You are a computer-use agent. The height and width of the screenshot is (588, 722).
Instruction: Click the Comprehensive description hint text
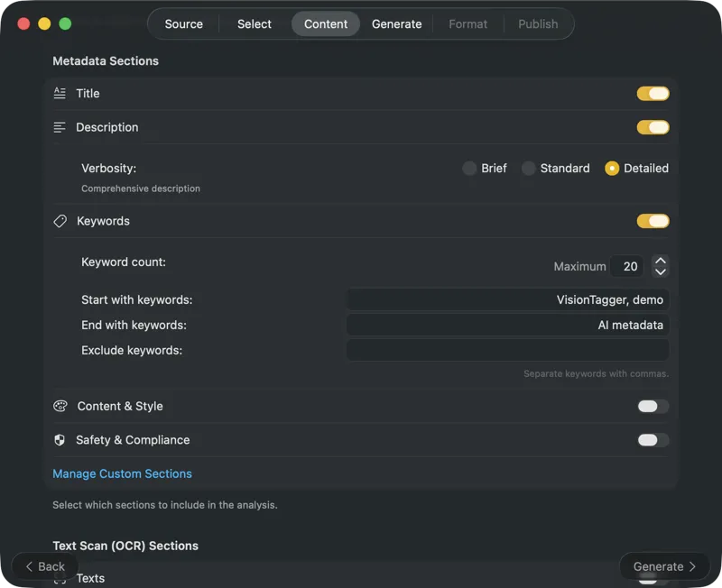(x=141, y=188)
